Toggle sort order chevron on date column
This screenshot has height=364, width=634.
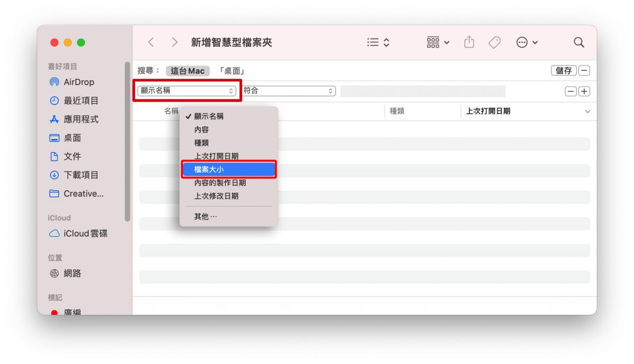(x=588, y=111)
